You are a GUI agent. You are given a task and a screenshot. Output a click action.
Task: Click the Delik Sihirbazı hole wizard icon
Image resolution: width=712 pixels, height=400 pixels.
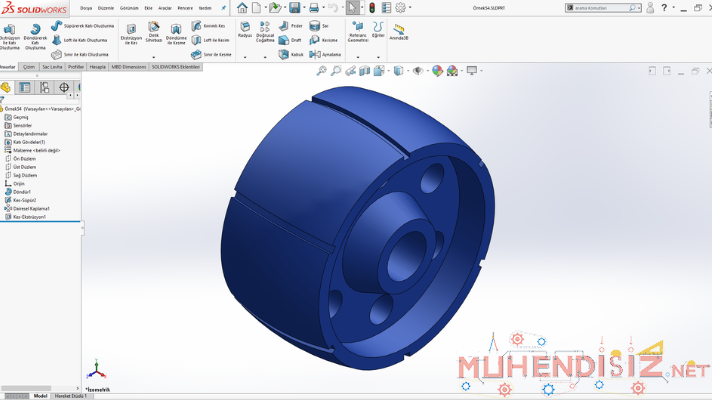click(x=154, y=30)
